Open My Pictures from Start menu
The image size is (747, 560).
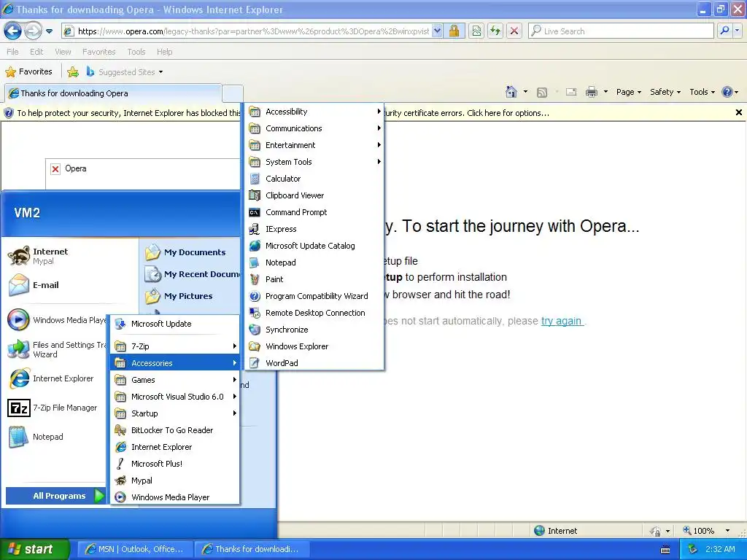coord(190,296)
